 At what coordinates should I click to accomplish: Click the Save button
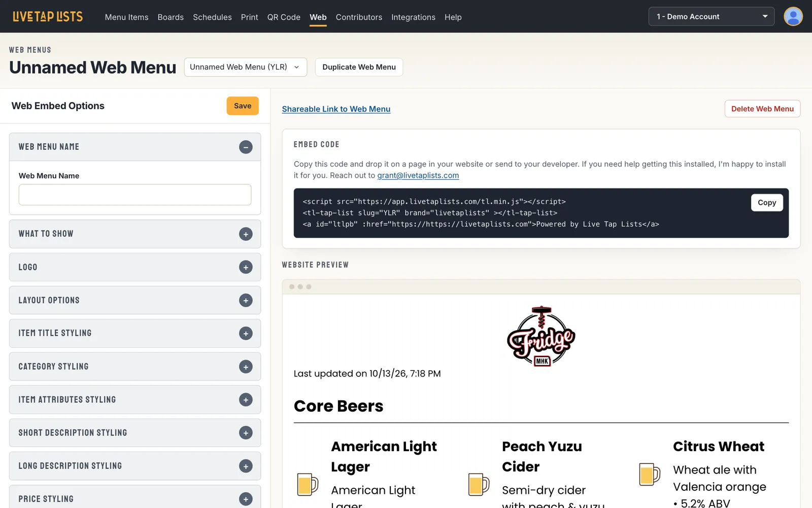pyautogui.click(x=243, y=106)
